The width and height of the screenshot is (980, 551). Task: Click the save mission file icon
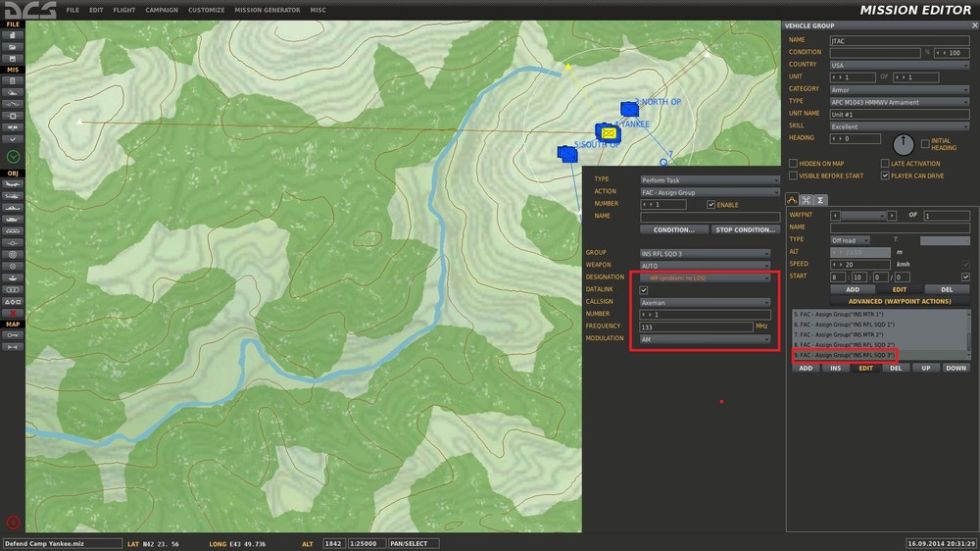[13, 58]
